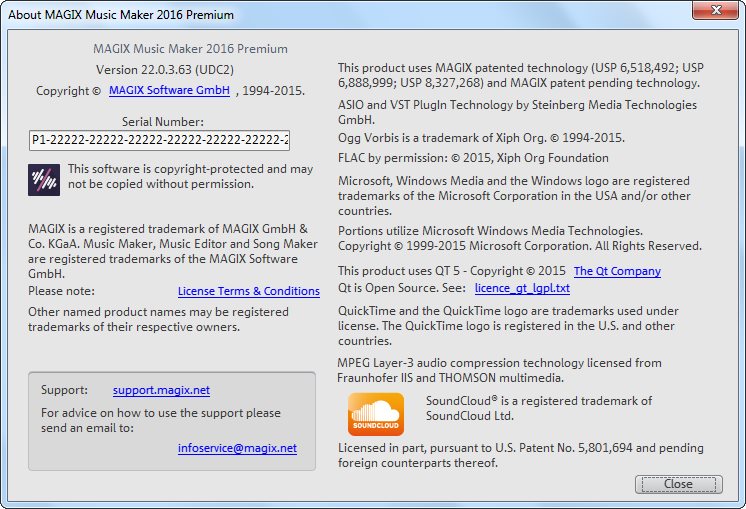746x509 pixels.
Task: Click the Serial Number label
Action: coord(163,122)
